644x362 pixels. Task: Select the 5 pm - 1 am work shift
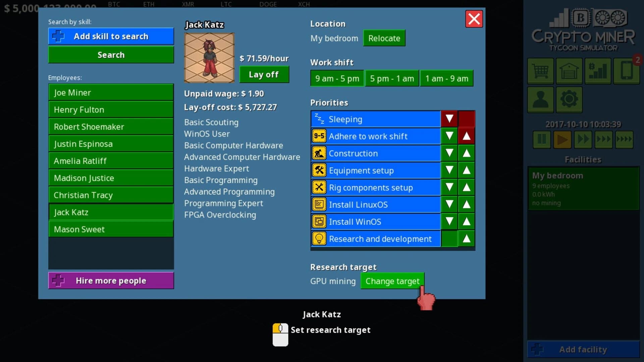[x=391, y=78]
